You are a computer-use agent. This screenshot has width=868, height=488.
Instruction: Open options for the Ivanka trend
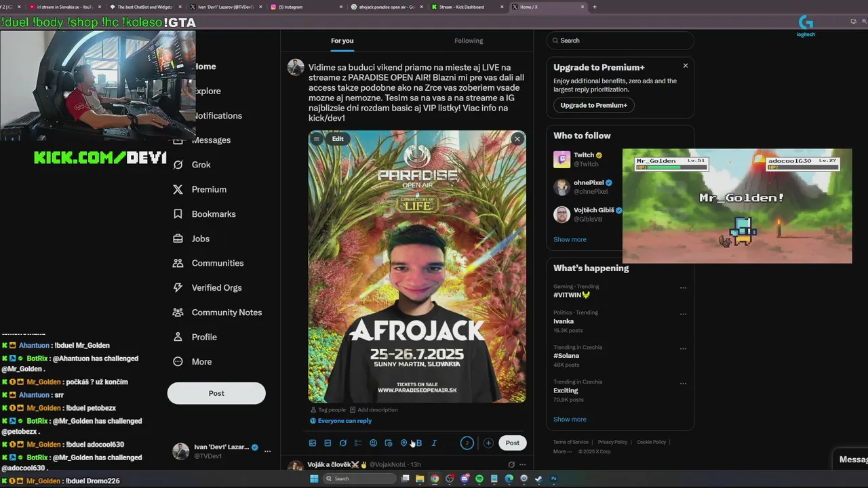click(x=683, y=314)
